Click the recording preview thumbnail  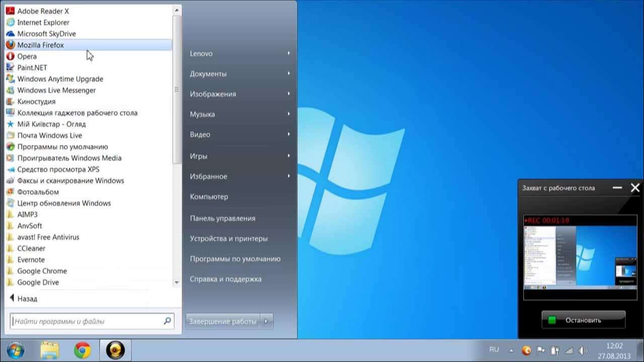[x=580, y=257]
